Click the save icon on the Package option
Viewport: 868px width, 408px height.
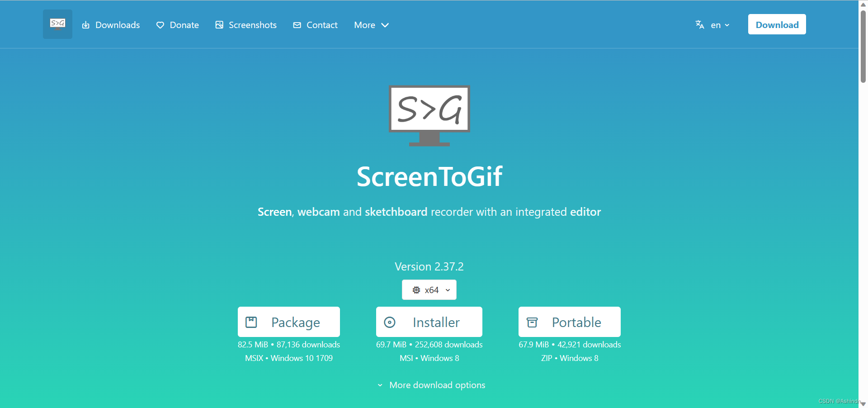point(252,322)
